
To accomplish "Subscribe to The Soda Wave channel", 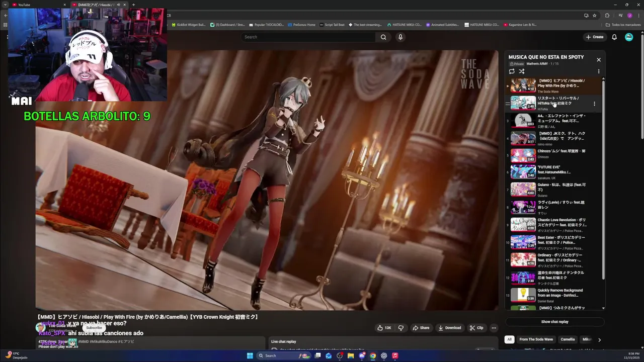I will point(94,328).
